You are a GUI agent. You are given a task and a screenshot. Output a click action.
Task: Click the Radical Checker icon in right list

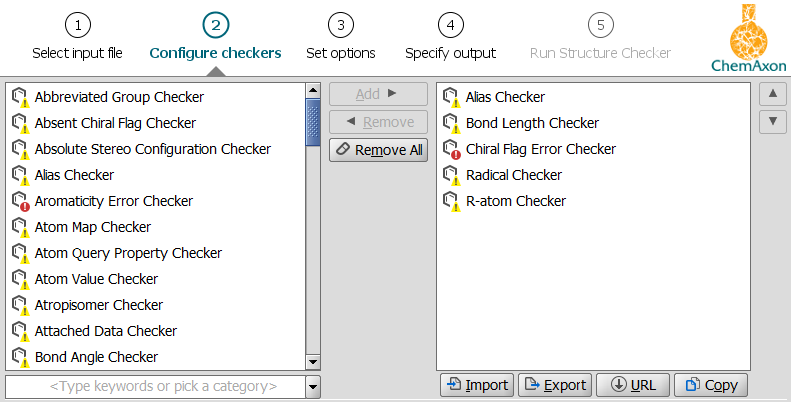click(x=451, y=176)
